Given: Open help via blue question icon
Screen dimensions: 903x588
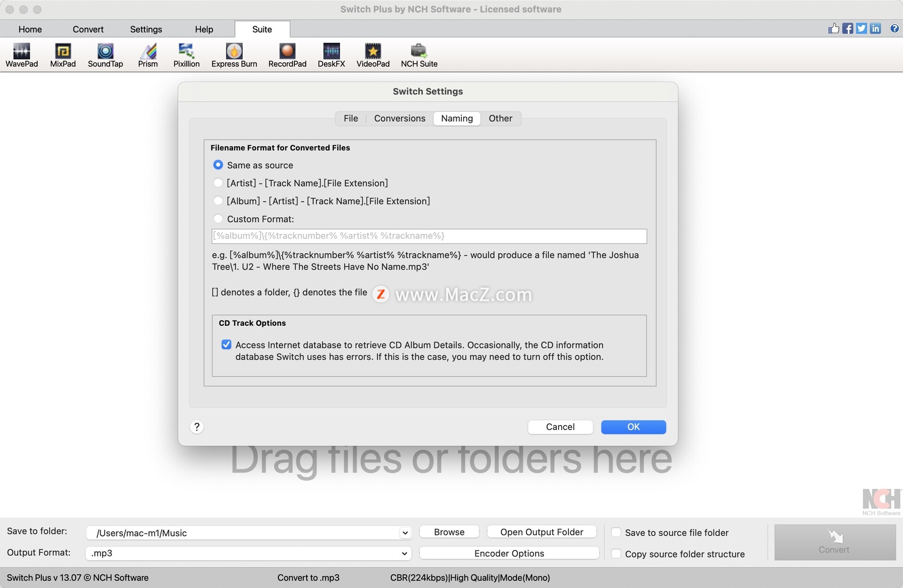Looking at the screenshot, I should pos(895,28).
